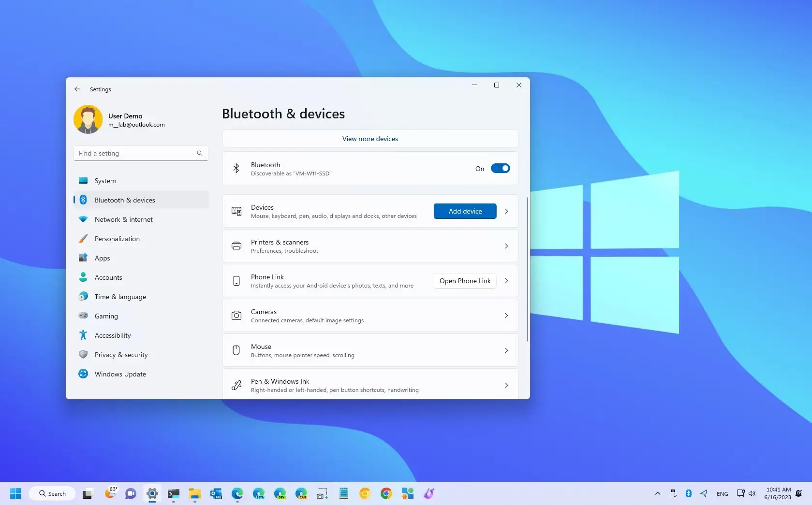Click the show hidden icons arrow in the tray
The image size is (812, 505).
tap(658, 493)
